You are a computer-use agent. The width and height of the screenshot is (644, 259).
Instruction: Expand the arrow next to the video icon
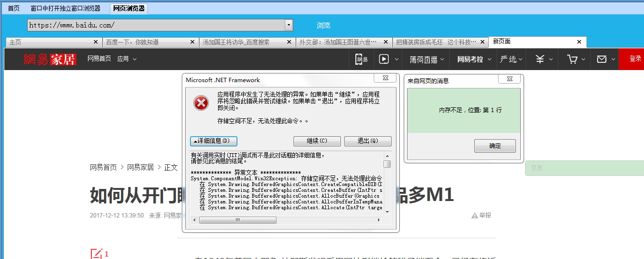397,59
